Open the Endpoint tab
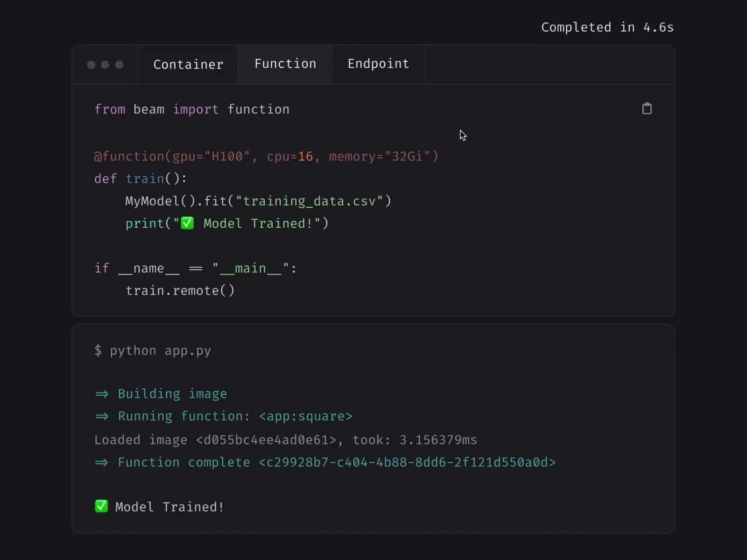 [378, 64]
